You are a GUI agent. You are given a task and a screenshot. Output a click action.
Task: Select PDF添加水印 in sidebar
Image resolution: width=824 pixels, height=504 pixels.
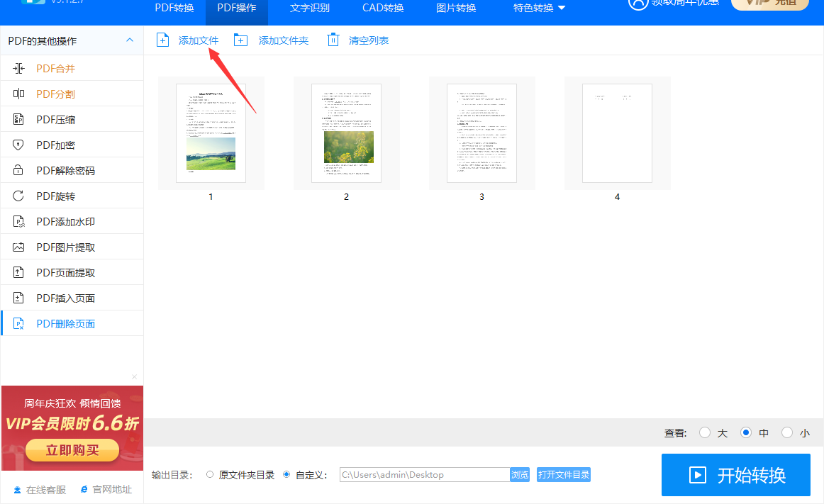point(72,221)
